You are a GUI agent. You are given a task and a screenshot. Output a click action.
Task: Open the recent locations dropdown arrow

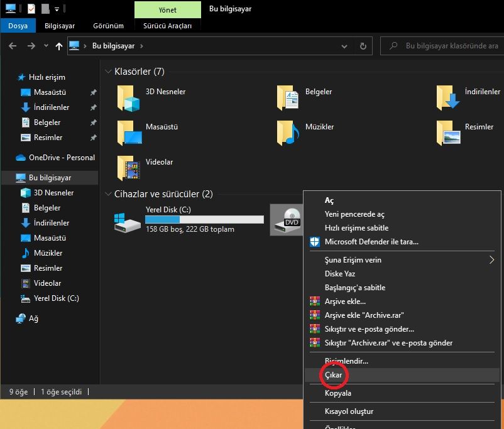(46, 46)
